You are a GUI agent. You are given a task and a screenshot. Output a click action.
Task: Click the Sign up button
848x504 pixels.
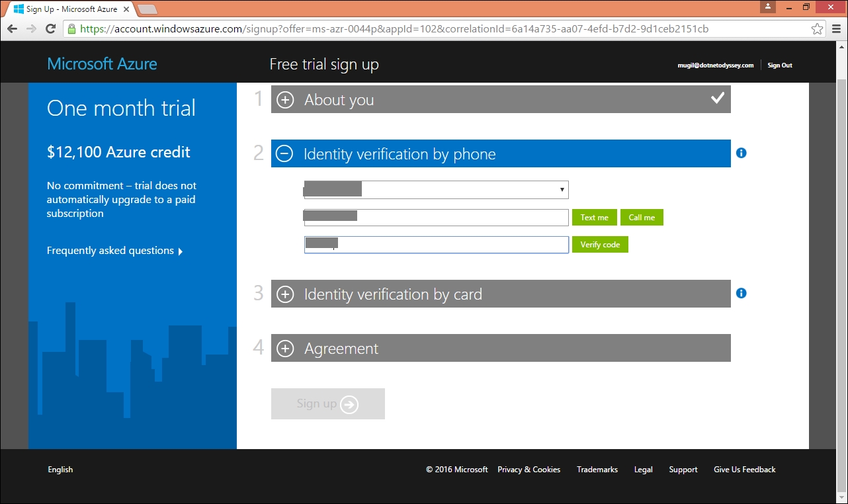[328, 403]
